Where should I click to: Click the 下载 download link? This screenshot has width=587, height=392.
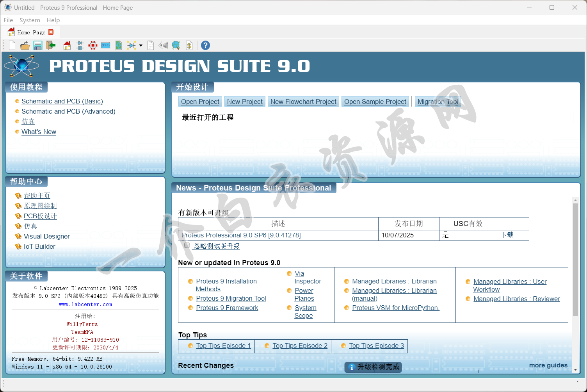click(507, 235)
